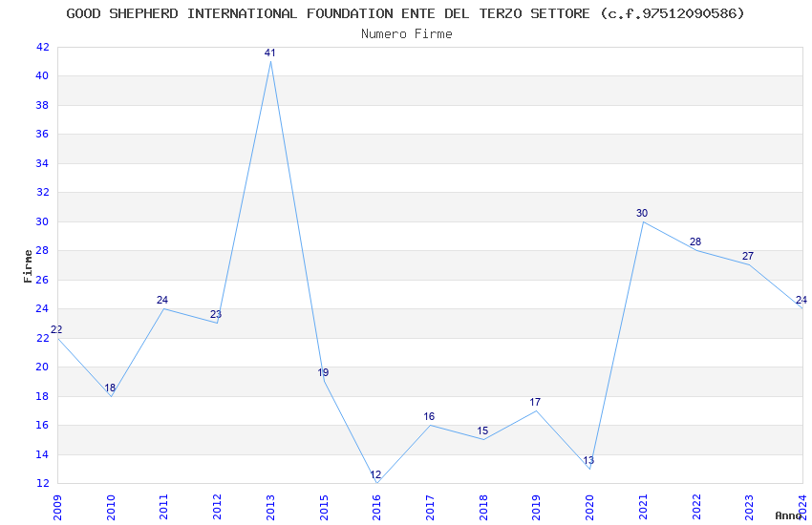Click the y-axis value 28
812x525 pixels.
(x=42, y=250)
